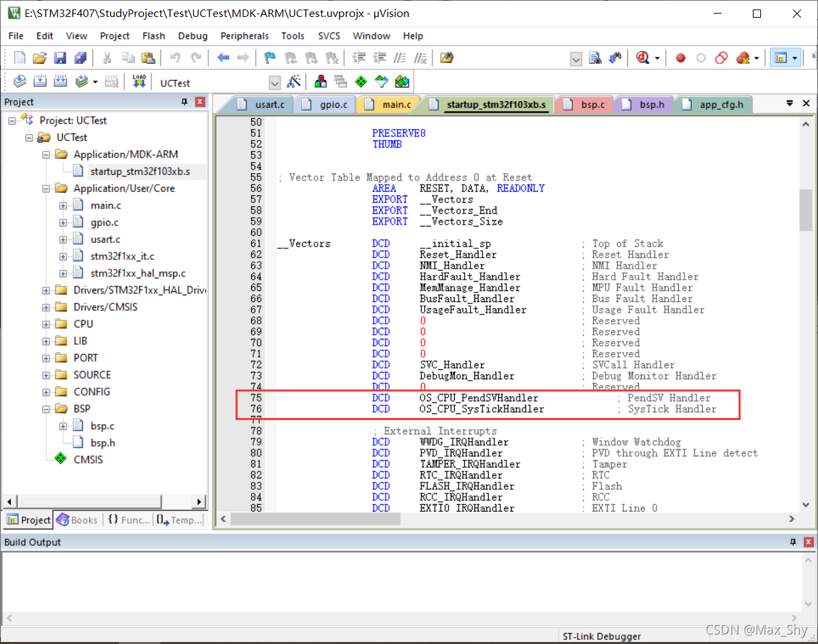Pin the Build Output panel with its pushpin
The width and height of the screenshot is (818, 644).
(793, 542)
